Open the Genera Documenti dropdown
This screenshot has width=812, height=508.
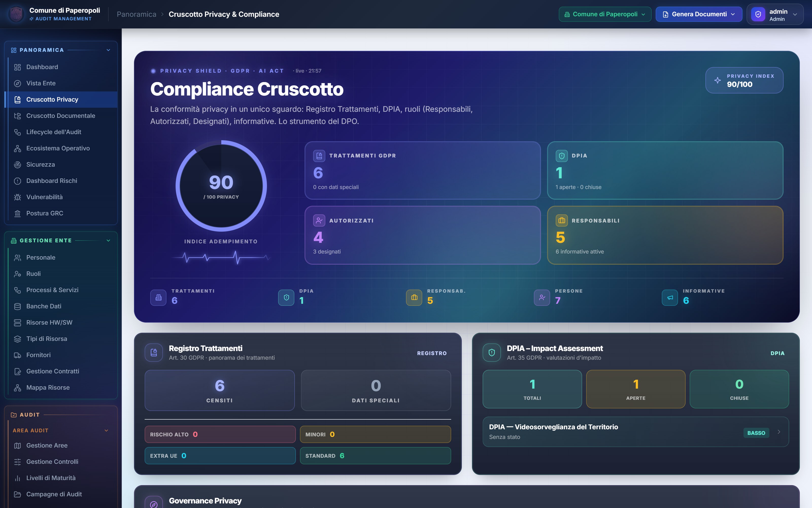pos(699,14)
